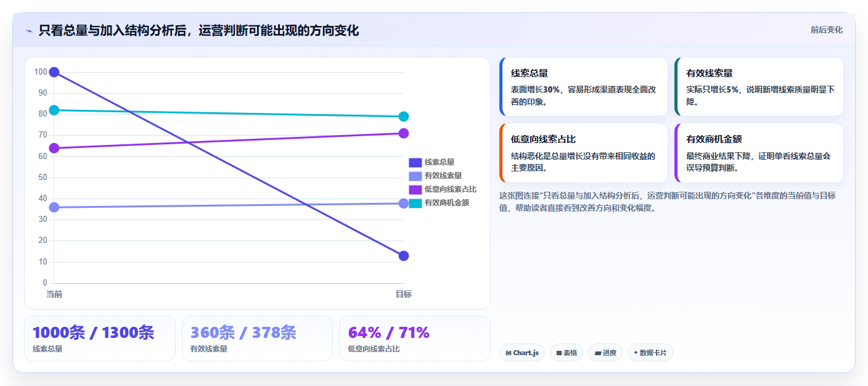
Task: Click the 有效线索量 caption under 360条 / 378条
Action: pos(209,349)
